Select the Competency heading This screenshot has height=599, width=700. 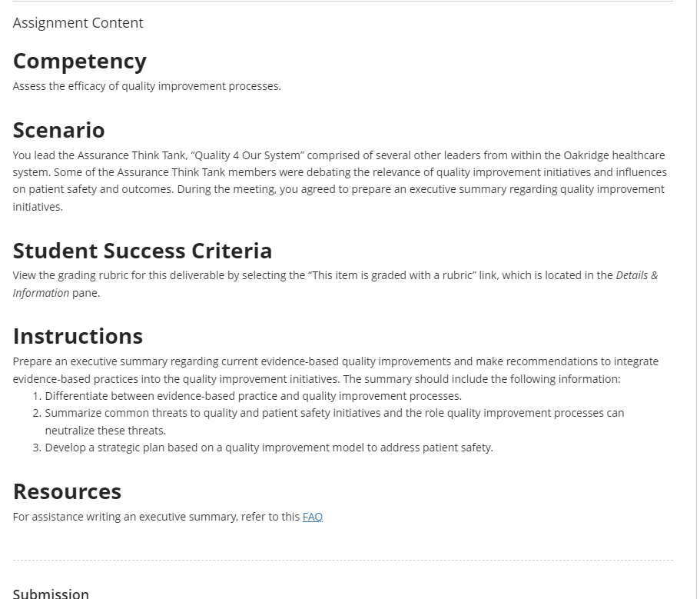pos(79,62)
